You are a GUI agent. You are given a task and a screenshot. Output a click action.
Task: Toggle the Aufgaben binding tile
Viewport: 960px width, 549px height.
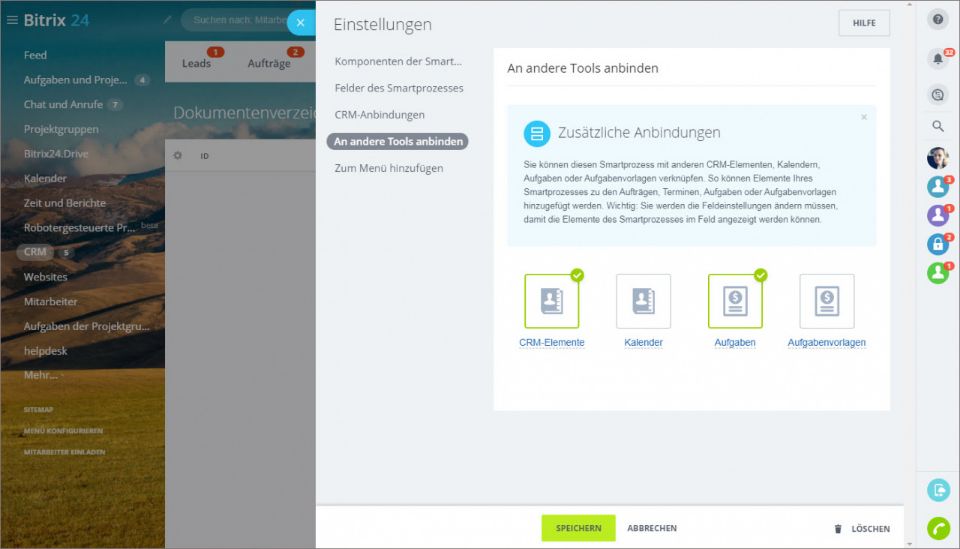pos(735,301)
